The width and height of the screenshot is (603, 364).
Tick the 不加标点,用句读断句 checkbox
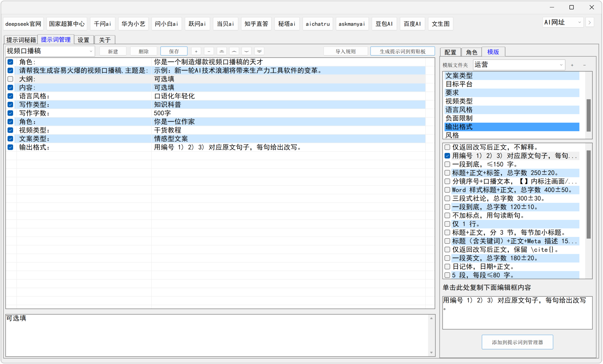447,215
